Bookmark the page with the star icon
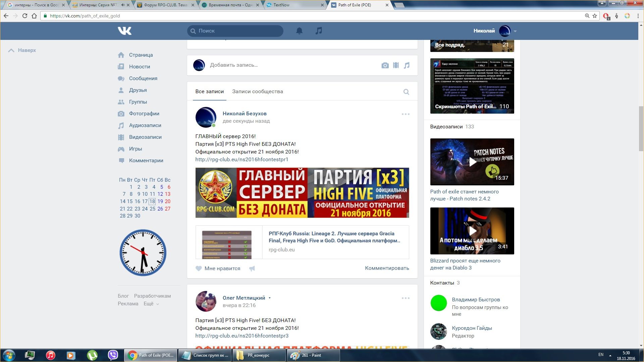The height and width of the screenshot is (362, 644). (x=595, y=16)
